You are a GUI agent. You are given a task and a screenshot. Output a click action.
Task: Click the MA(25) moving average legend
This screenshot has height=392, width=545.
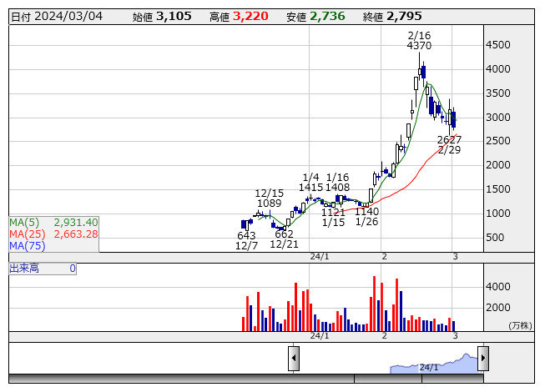pyautogui.click(x=53, y=234)
